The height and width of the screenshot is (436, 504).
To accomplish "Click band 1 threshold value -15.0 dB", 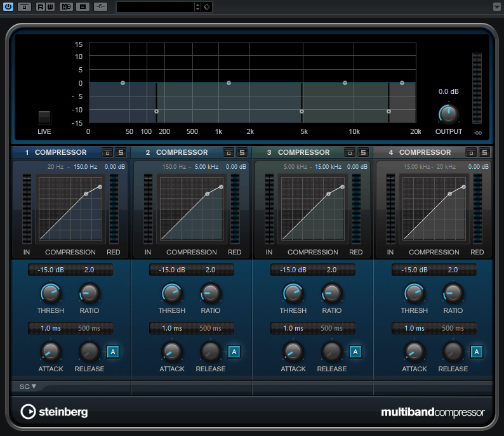I will tap(51, 270).
